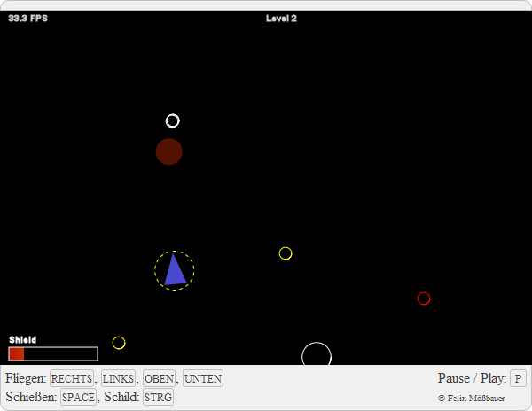
Task: Click the Pause / Play label
Action: (472, 378)
